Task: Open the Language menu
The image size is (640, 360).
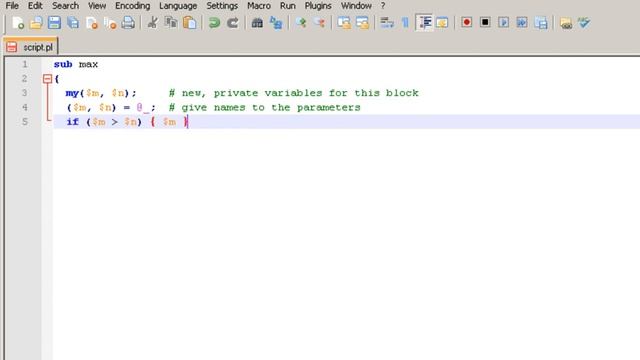Action: click(x=178, y=6)
